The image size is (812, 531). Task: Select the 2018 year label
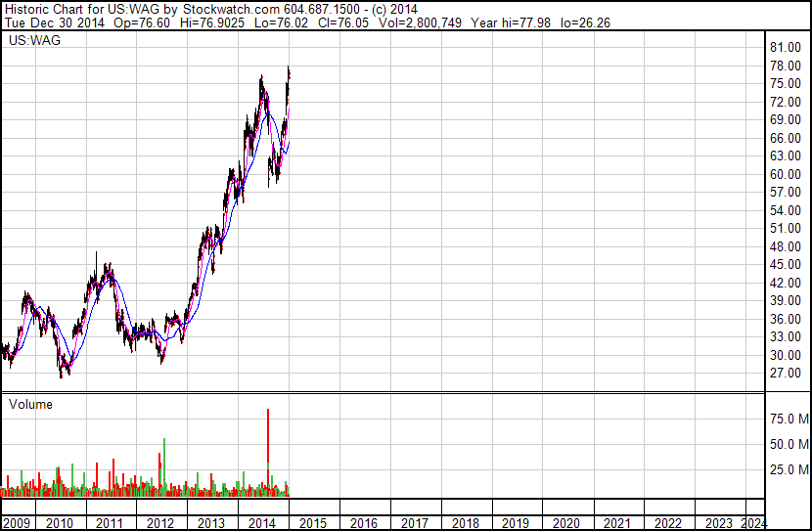[x=465, y=523]
